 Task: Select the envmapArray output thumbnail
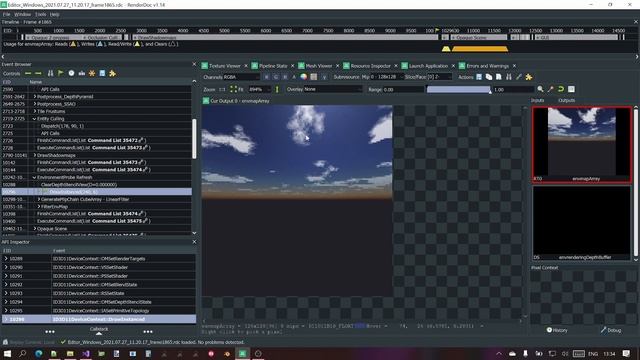pos(582,144)
